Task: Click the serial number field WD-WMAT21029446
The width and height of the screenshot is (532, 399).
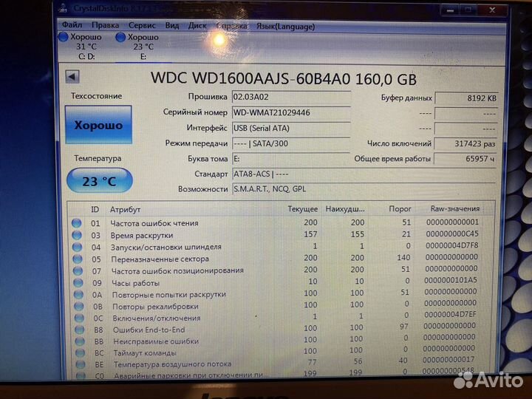Action: click(x=291, y=112)
